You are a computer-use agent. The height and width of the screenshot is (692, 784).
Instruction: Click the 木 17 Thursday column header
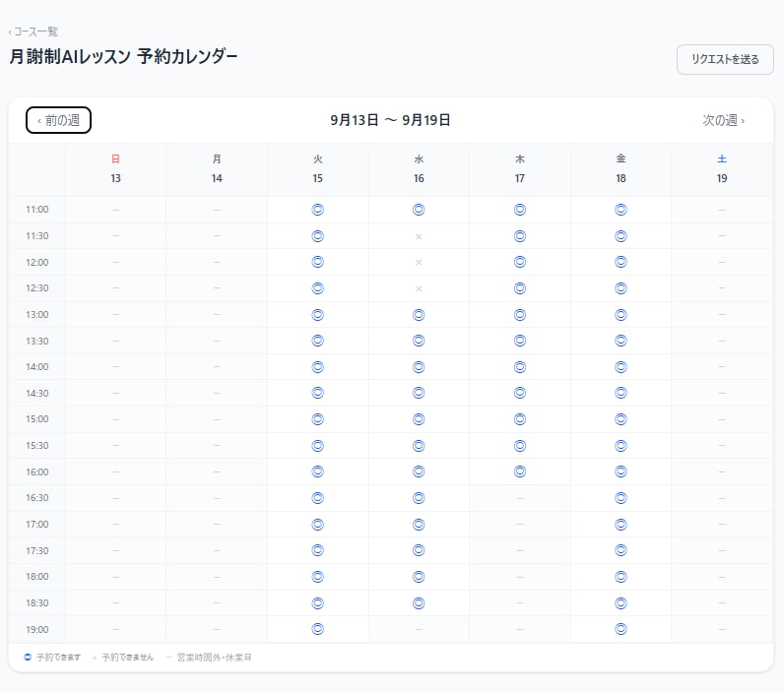[x=520, y=169]
